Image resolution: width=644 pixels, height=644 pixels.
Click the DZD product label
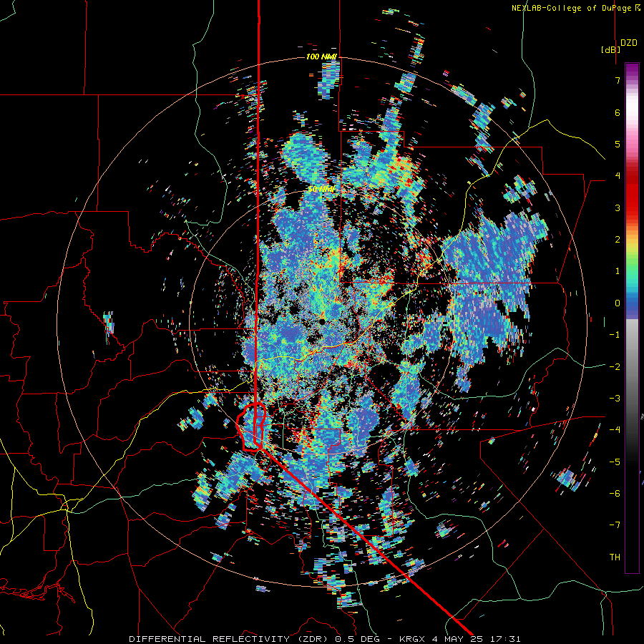click(x=628, y=43)
